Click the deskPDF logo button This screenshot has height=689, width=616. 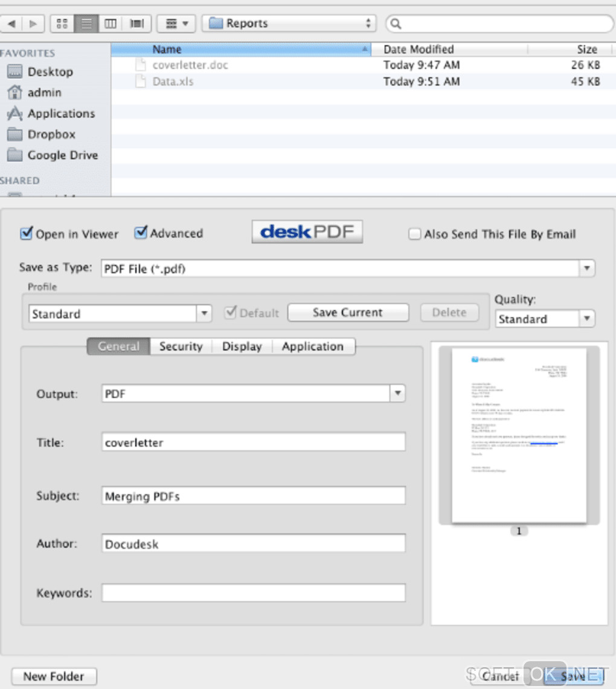click(307, 231)
